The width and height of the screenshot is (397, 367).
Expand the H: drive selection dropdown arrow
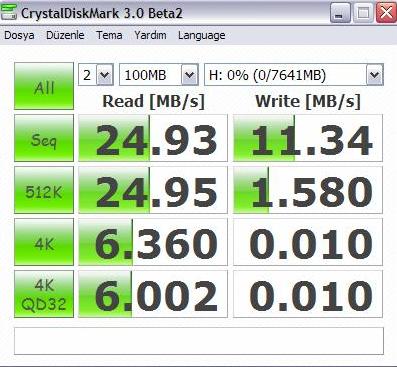click(375, 75)
